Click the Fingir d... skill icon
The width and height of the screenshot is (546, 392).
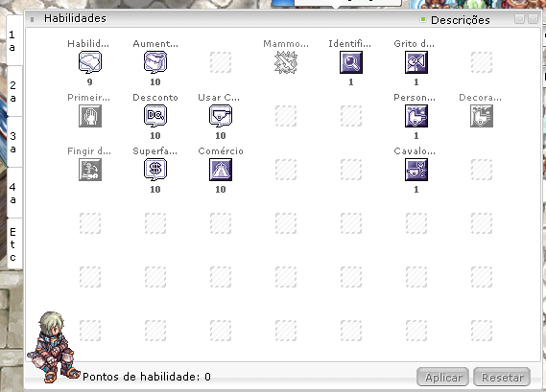point(90,170)
